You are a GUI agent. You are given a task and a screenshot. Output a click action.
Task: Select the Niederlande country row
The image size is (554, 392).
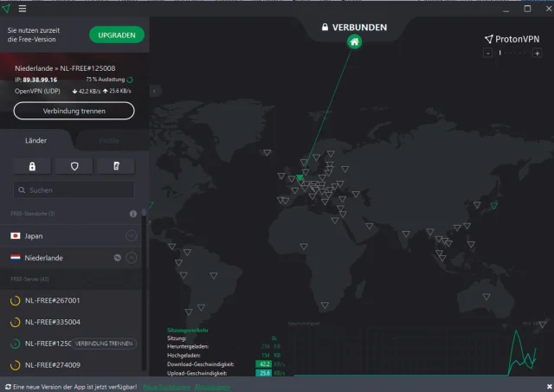[71, 258]
